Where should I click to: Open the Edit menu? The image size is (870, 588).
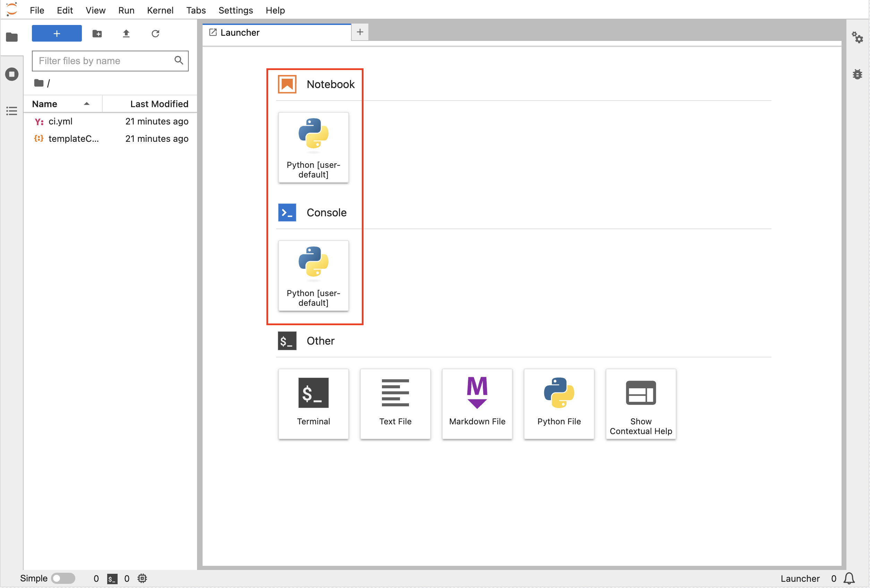coord(65,10)
